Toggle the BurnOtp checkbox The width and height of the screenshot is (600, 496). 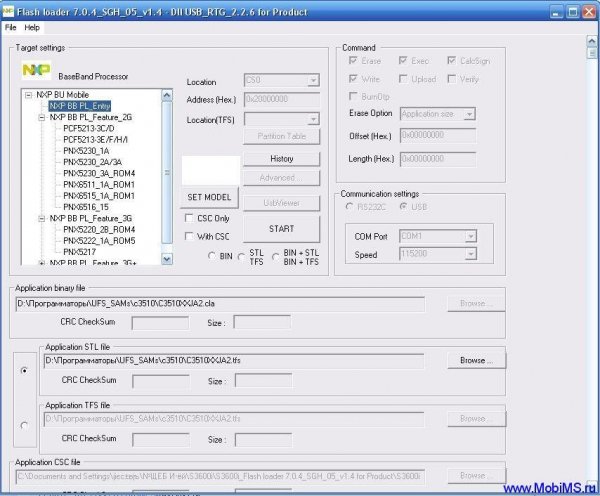click(x=353, y=96)
